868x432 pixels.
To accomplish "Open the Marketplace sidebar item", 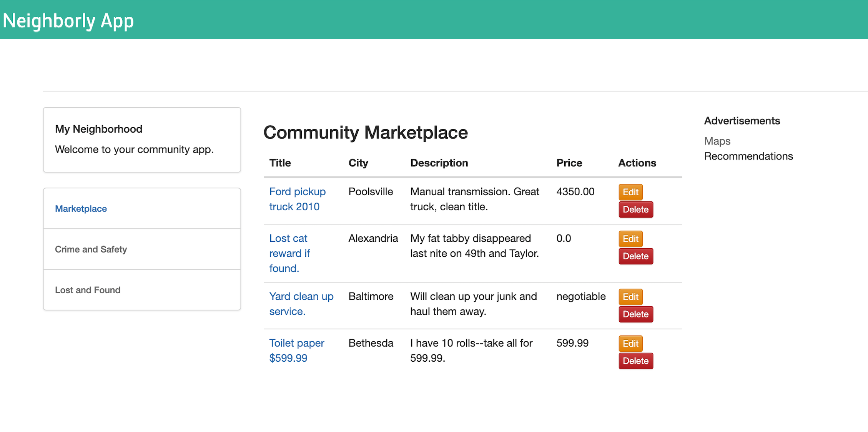I will (81, 209).
